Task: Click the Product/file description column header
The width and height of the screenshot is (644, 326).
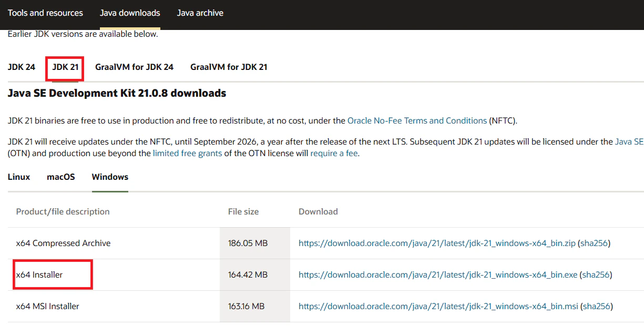Action: tap(63, 212)
